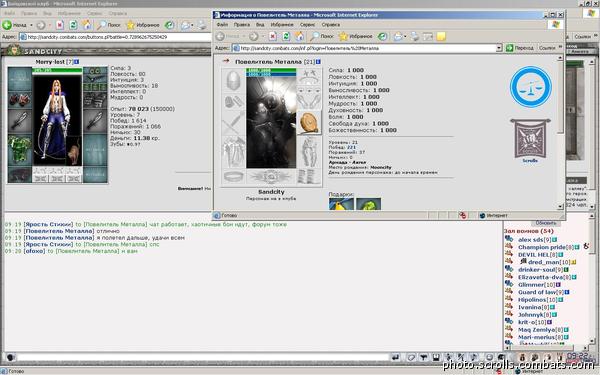This screenshot has height=375, width=600.
Task: Click player Johnnyk in user list
Action: [531, 315]
